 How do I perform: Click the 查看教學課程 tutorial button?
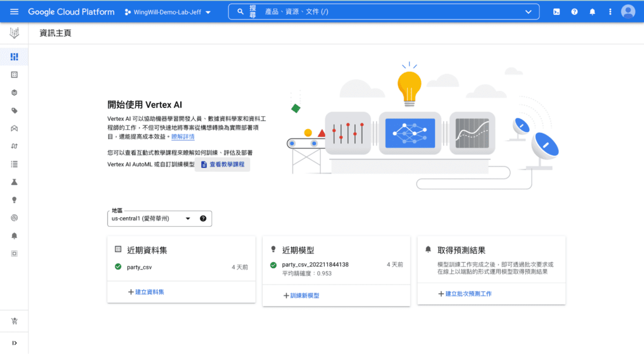[222, 164]
